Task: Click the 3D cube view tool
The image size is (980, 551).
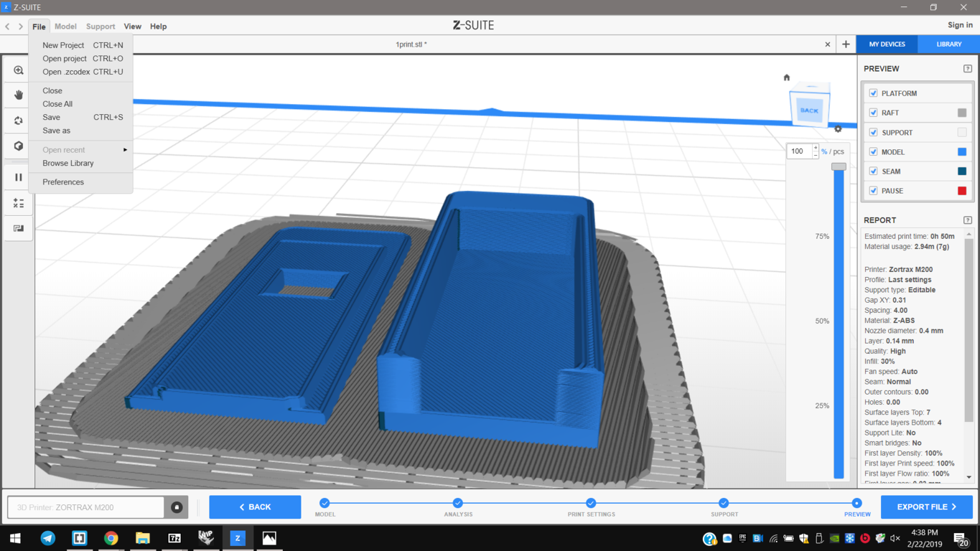Action: [19, 146]
